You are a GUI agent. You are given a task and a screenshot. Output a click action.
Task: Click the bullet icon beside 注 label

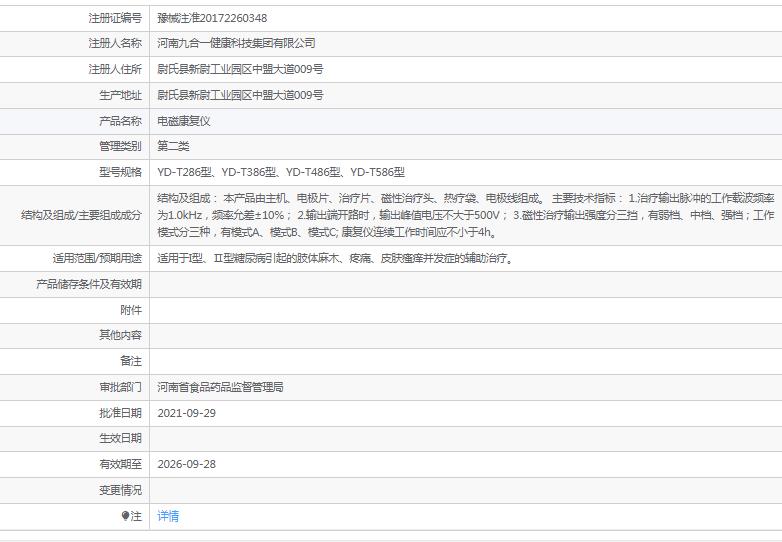click(x=125, y=516)
